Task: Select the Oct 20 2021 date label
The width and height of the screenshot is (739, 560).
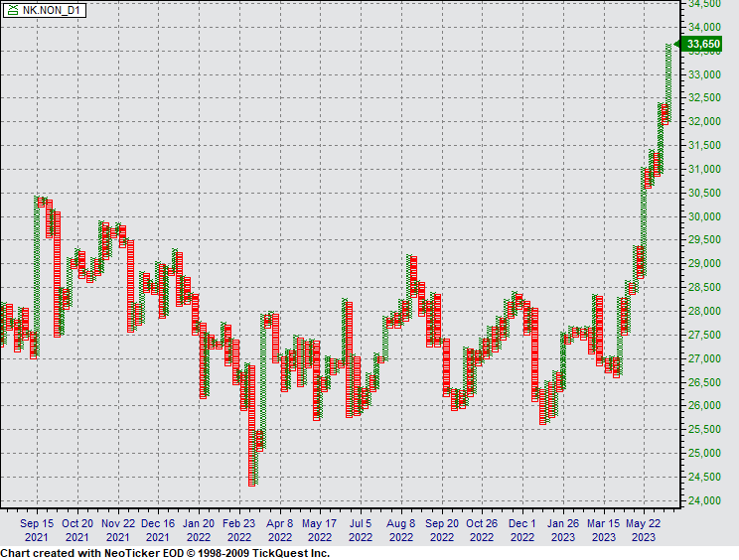Action: [77, 530]
